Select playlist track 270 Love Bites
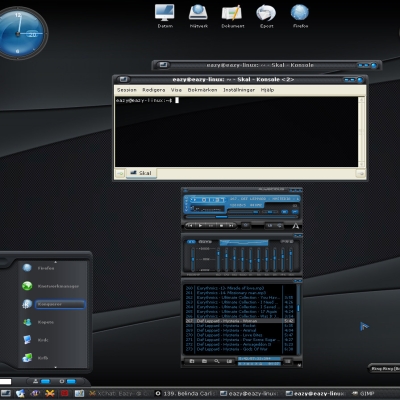The width and height of the screenshot is (400, 400). pos(239,335)
